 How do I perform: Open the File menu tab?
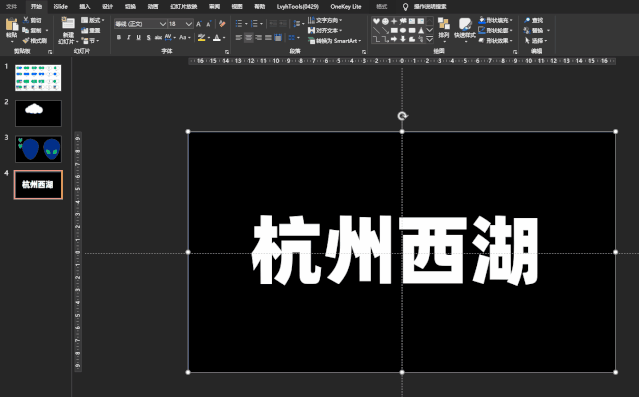coord(11,7)
